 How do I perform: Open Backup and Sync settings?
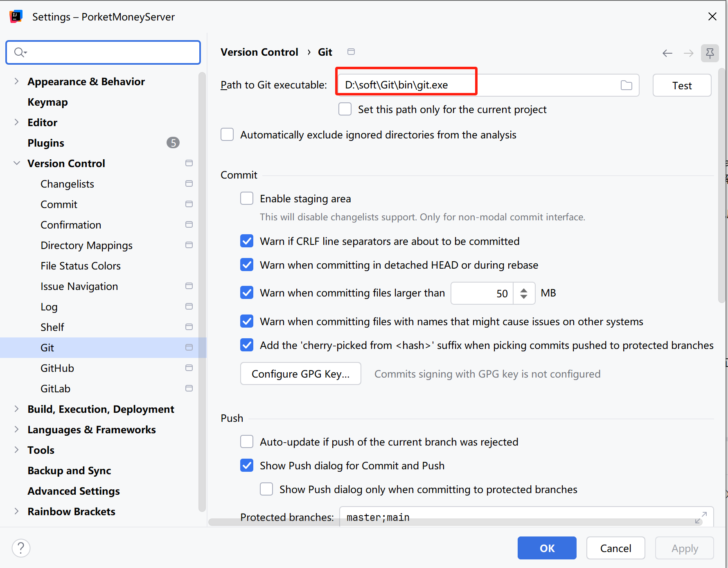click(69, 471)
